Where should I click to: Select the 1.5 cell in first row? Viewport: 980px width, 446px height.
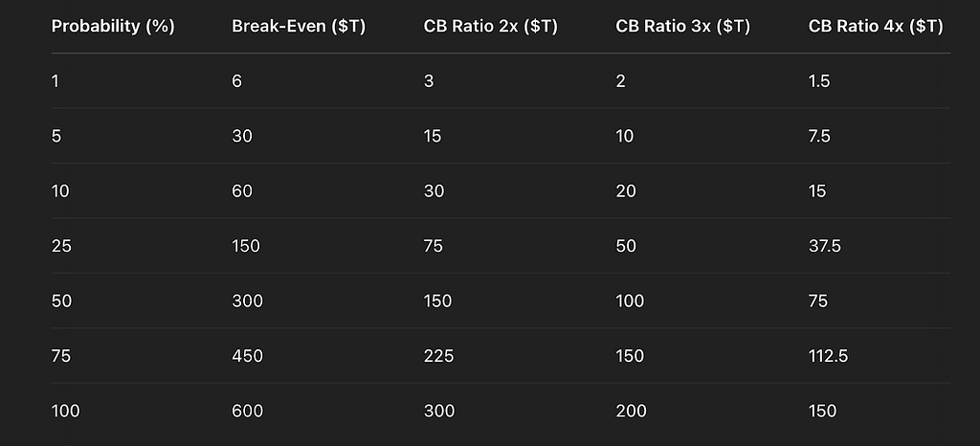click(x=819, y=81)
